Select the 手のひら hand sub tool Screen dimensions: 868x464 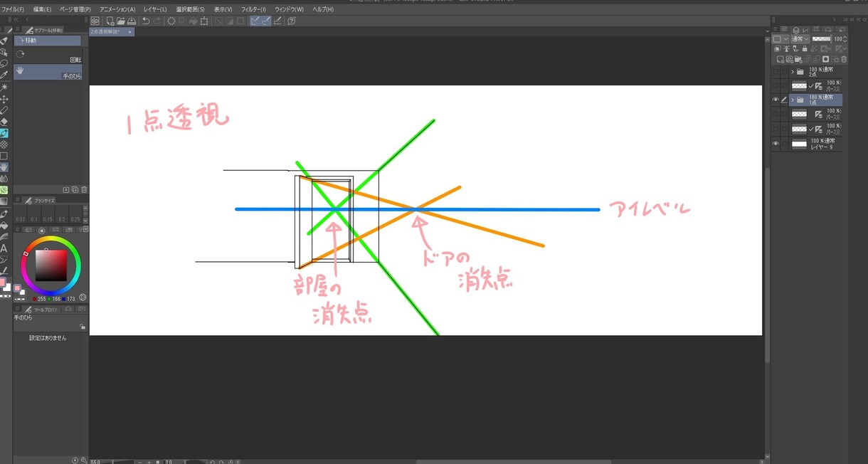click(48, 72)
